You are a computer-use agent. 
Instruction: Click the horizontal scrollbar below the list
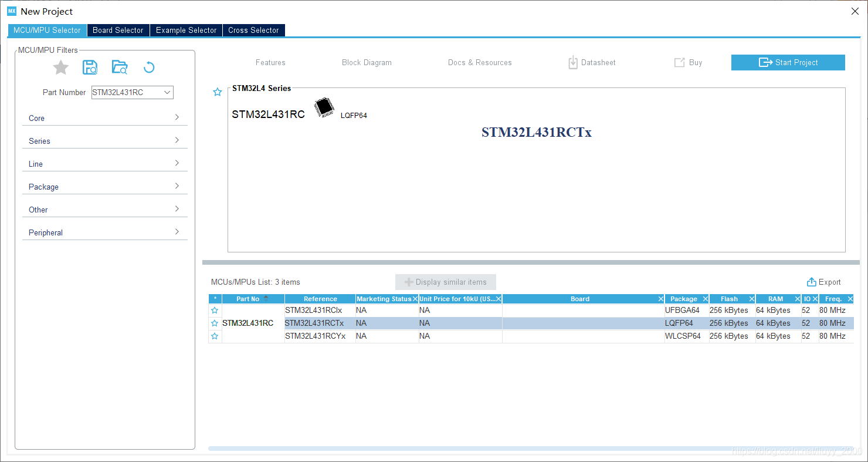click(531, 448)
